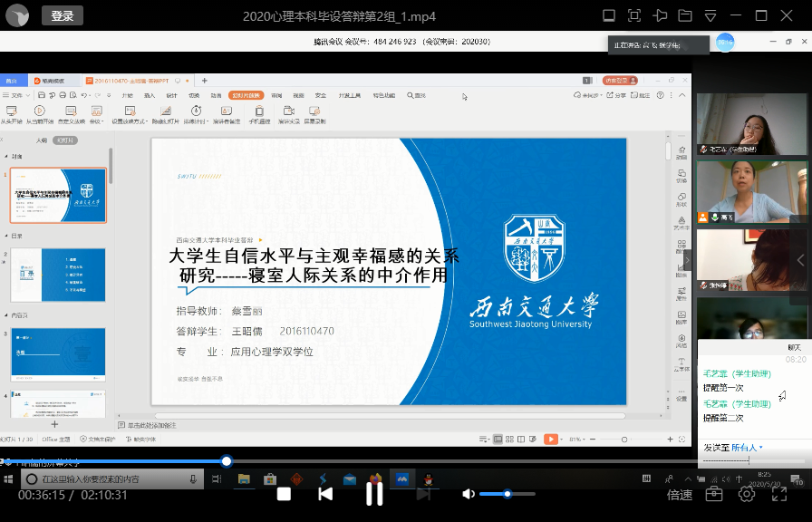Open player settings gear
The height and width of the screenshot is (522, 812).
click(x=747, y=494)
